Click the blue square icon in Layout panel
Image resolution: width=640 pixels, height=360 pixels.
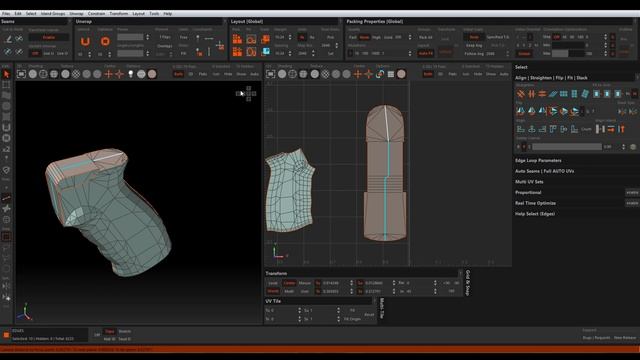265,52
